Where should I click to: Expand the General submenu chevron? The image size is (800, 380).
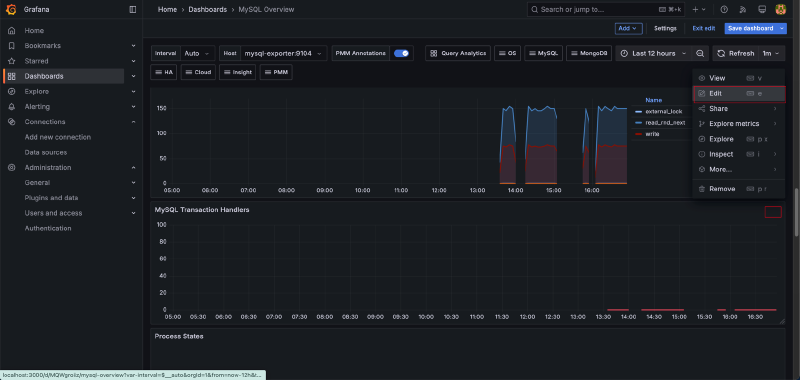tap(133, 183)
